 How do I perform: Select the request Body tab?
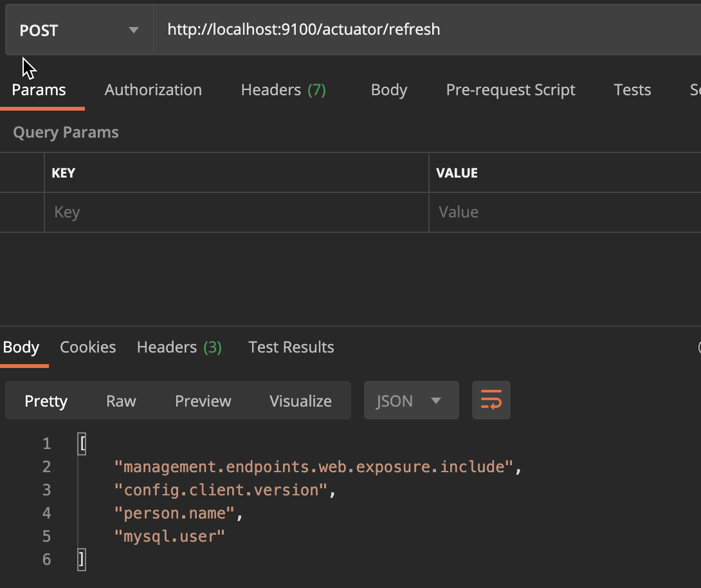389,90
